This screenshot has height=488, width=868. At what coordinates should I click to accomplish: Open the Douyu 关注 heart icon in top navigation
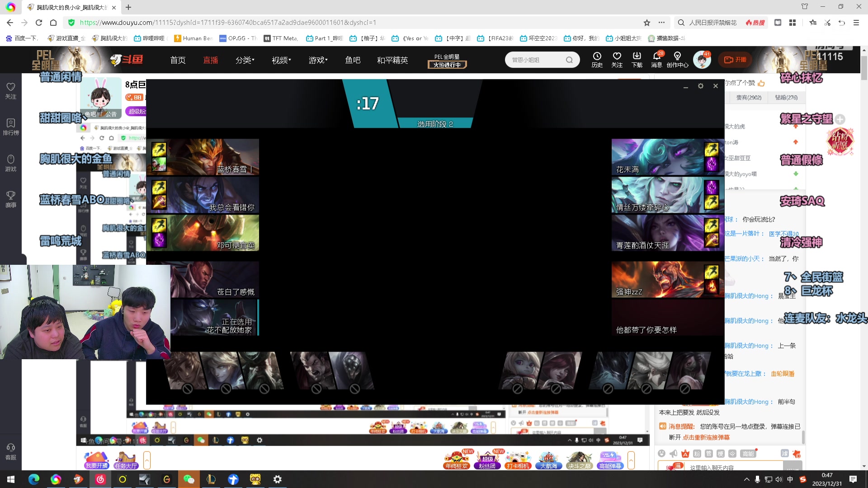point(617,60)
